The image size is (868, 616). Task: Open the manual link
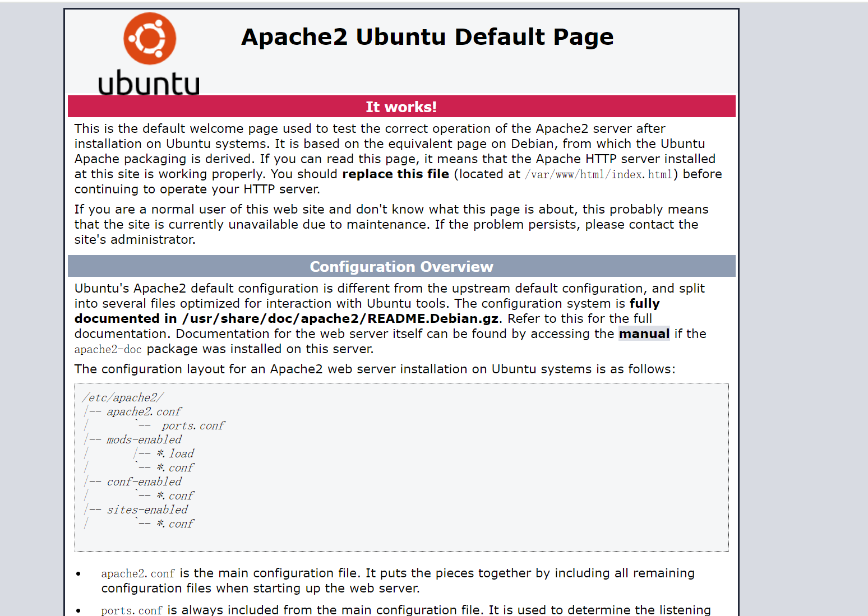click(x=644, y=334)
